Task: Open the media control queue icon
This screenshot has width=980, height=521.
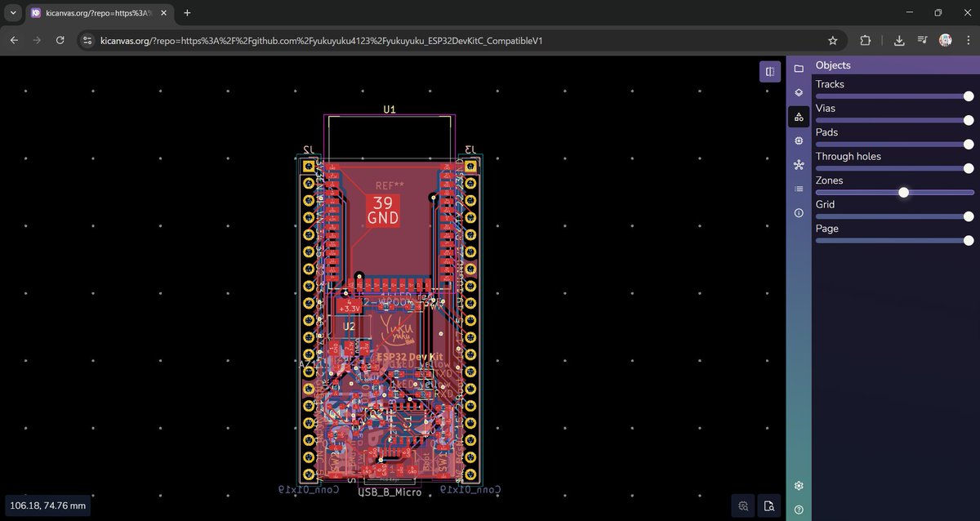Action: pos(922,40)
